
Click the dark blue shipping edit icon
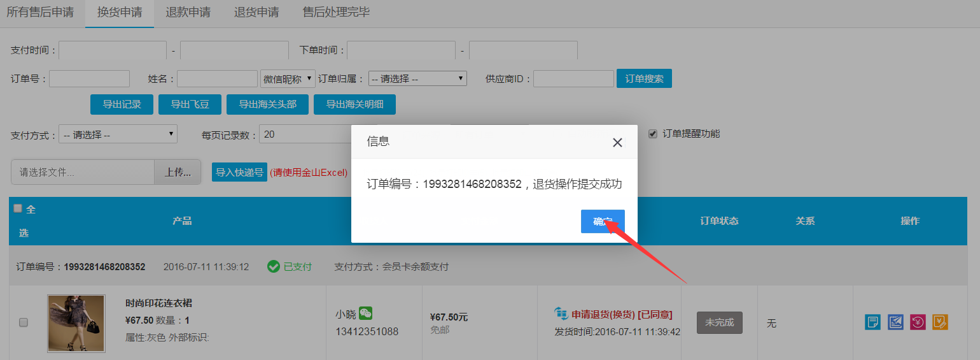pyautogui.click(x=895, y=322)
